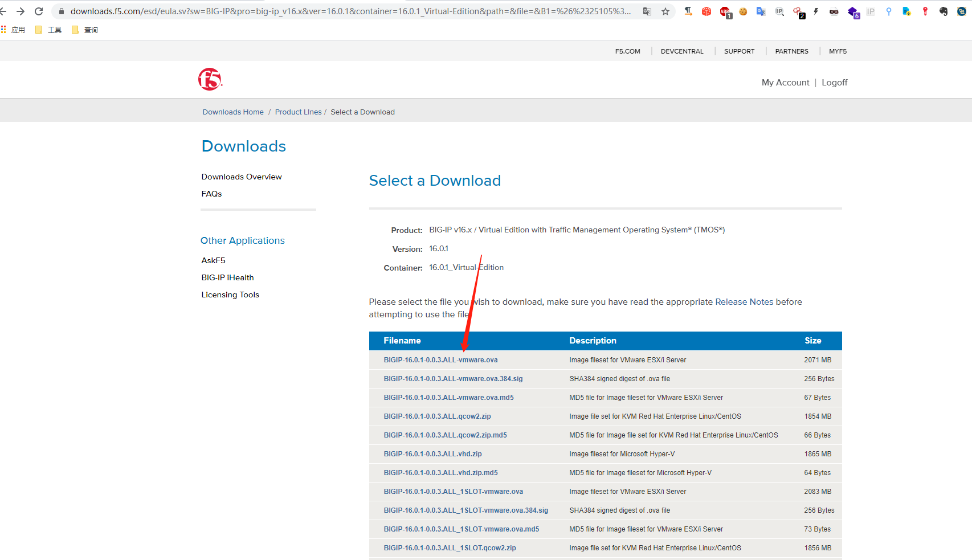Click the browser forward arrow
The width and height of the screenshot is (972, 560).
[21, 11]
